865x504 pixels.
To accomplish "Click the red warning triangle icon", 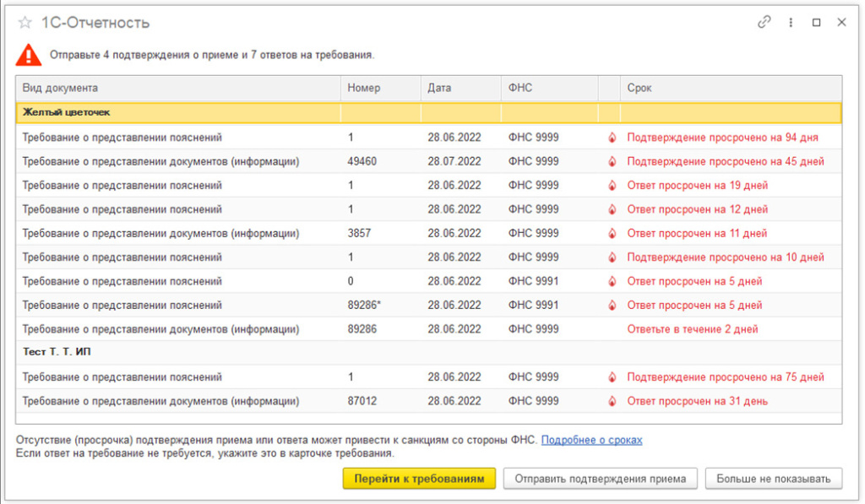I will click(29, 55).
